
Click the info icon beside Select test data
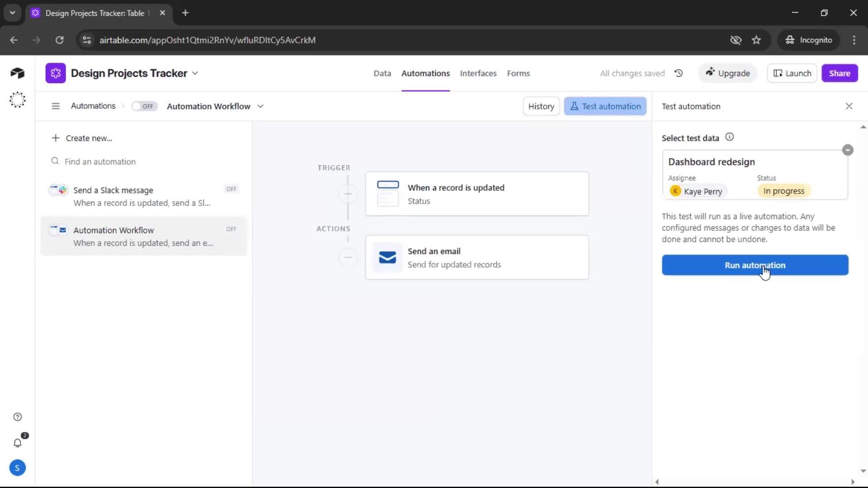coord(729,137)
